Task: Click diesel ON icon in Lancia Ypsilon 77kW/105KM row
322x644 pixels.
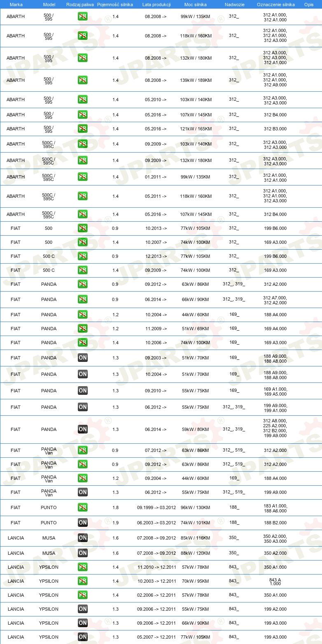Action: pyautogui.click(x=83, y=637)
